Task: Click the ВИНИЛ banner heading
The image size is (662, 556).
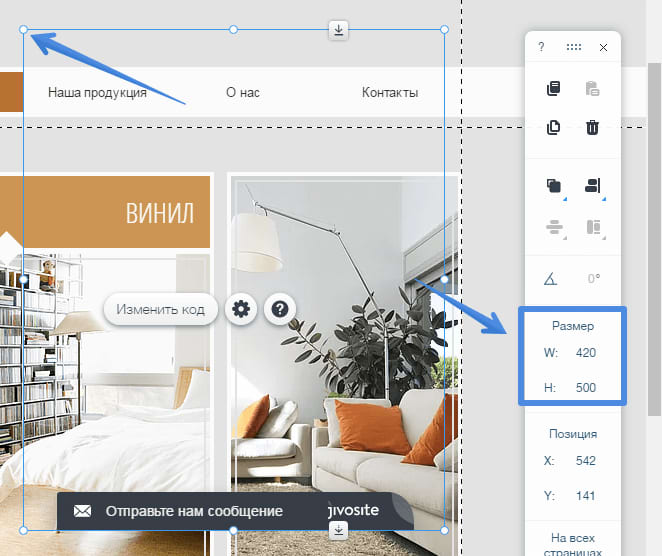Action: pos(160,213)
